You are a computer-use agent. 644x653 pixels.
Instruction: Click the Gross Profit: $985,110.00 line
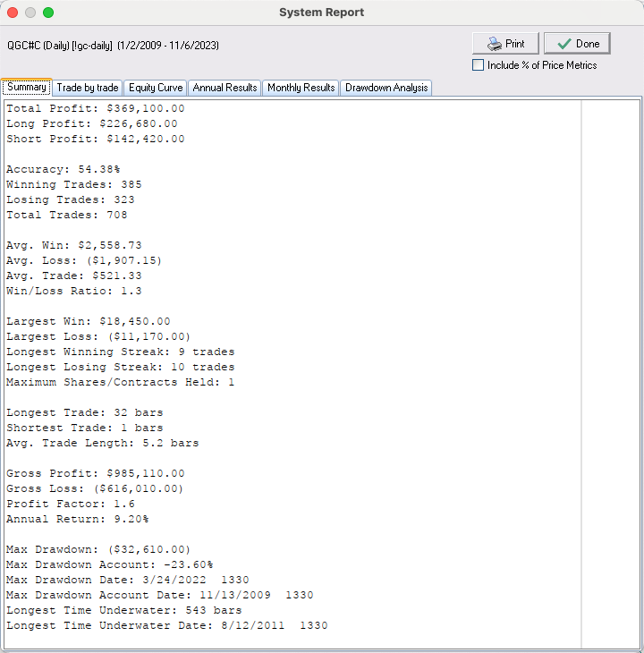pyautogui.click(x=96, y=473)
